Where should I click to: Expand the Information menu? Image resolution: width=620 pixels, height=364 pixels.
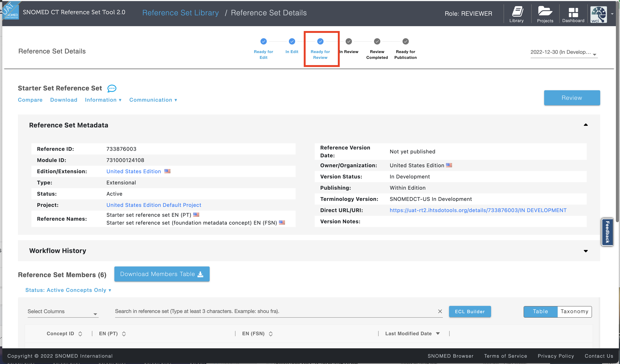(103, 100)
